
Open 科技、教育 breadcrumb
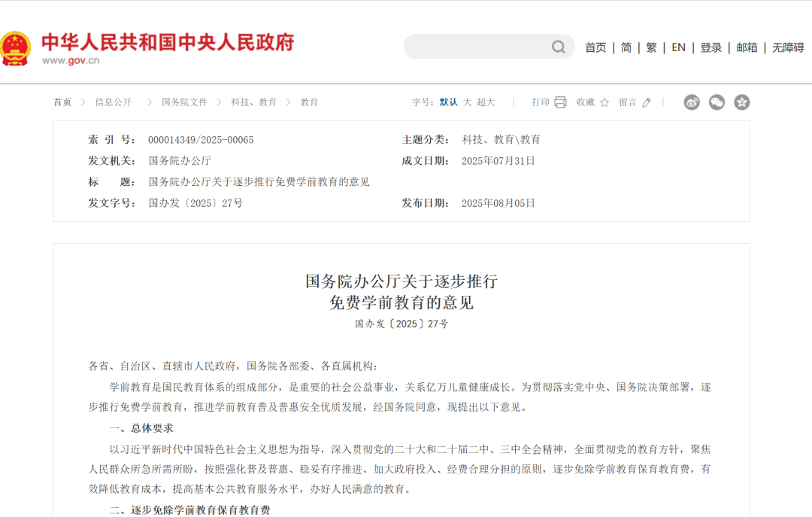pos(254,102)
